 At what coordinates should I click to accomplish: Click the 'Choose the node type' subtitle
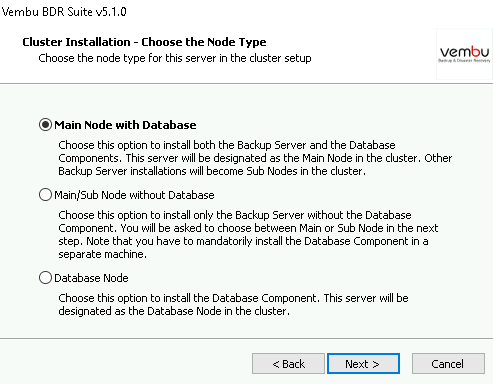[175, 58]
